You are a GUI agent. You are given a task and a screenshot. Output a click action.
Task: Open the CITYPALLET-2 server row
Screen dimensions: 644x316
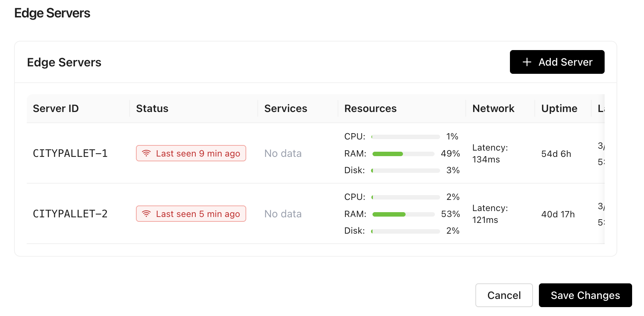(70, 214)
